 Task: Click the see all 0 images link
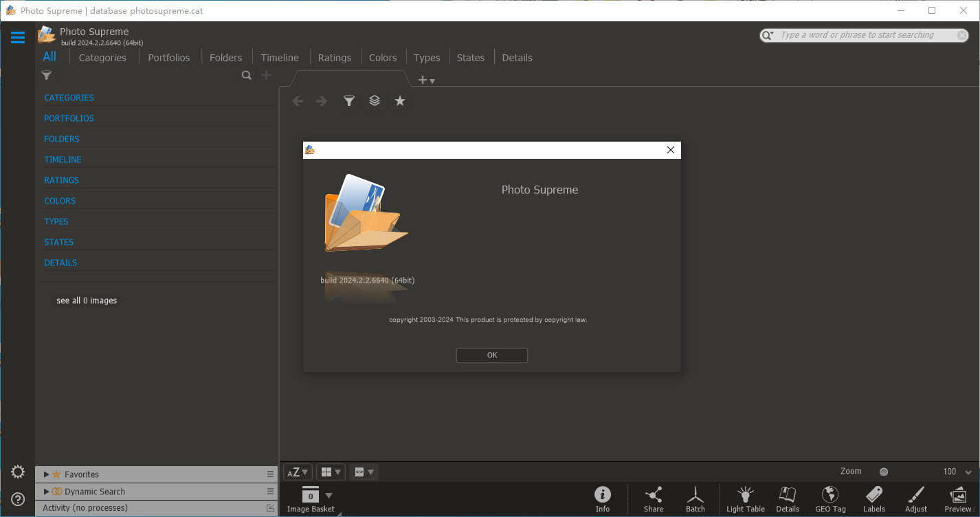[x=87, y=300]
